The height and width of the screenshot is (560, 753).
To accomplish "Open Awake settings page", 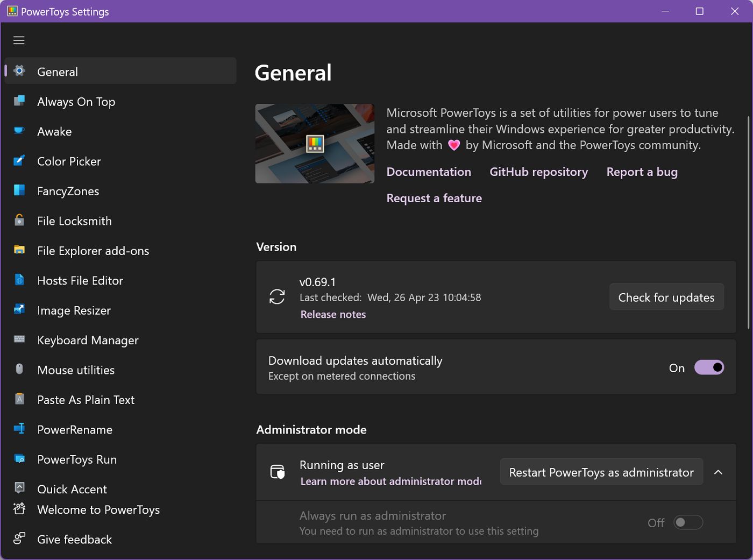I will click(120, 131).
